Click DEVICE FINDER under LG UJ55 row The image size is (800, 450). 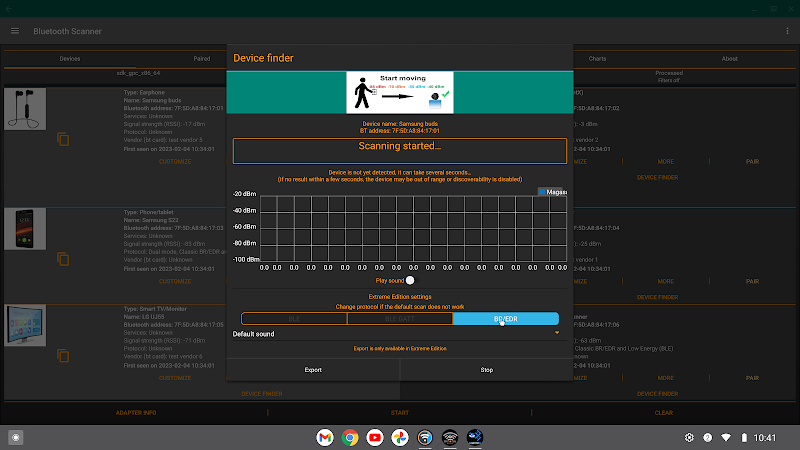262,394
